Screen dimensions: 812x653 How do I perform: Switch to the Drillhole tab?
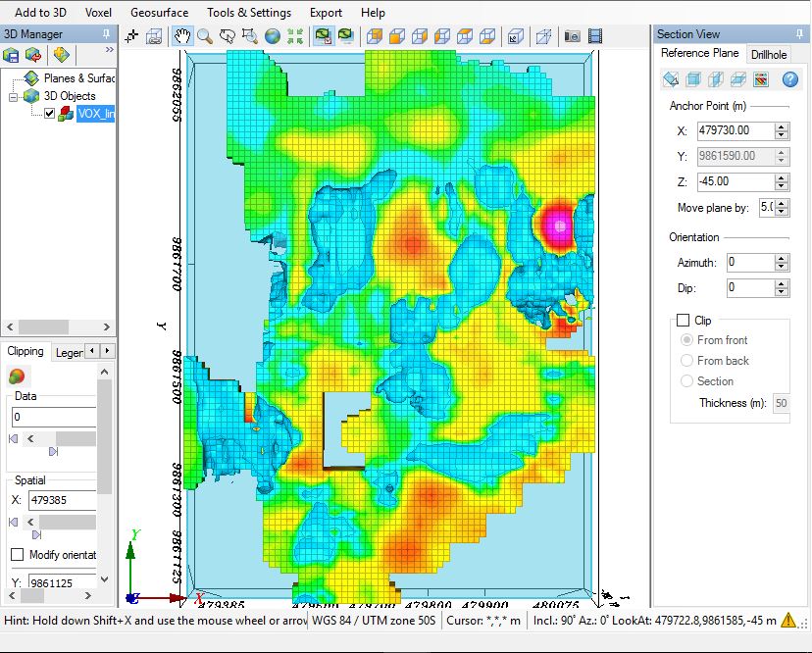[x=770, y=54]
